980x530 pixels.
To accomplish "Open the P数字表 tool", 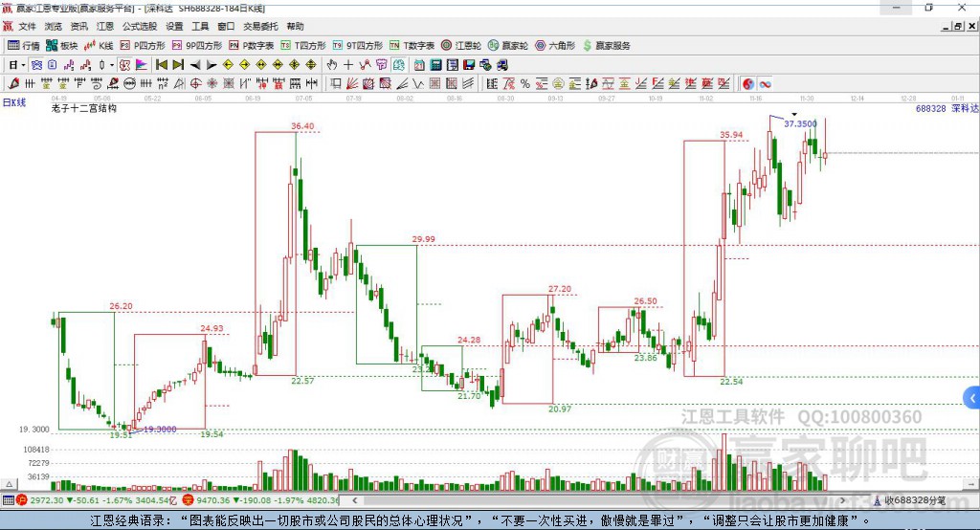I will (252, 46).
